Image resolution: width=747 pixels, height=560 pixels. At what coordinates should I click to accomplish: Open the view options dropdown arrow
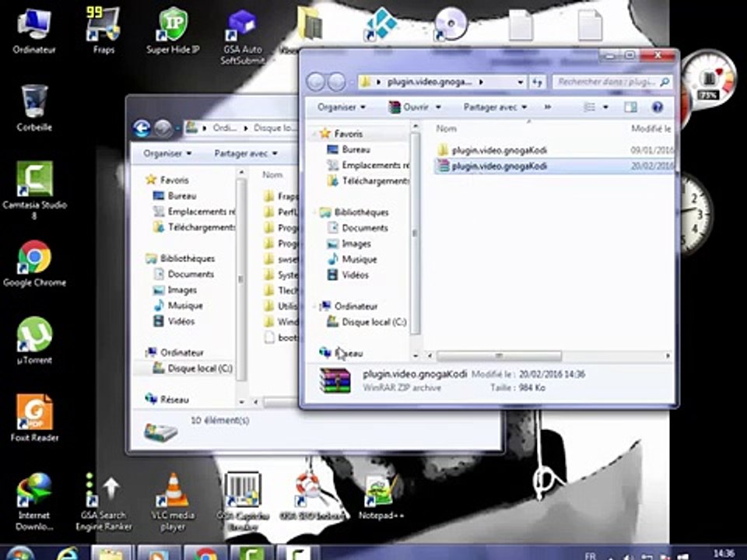pos(605,107)
